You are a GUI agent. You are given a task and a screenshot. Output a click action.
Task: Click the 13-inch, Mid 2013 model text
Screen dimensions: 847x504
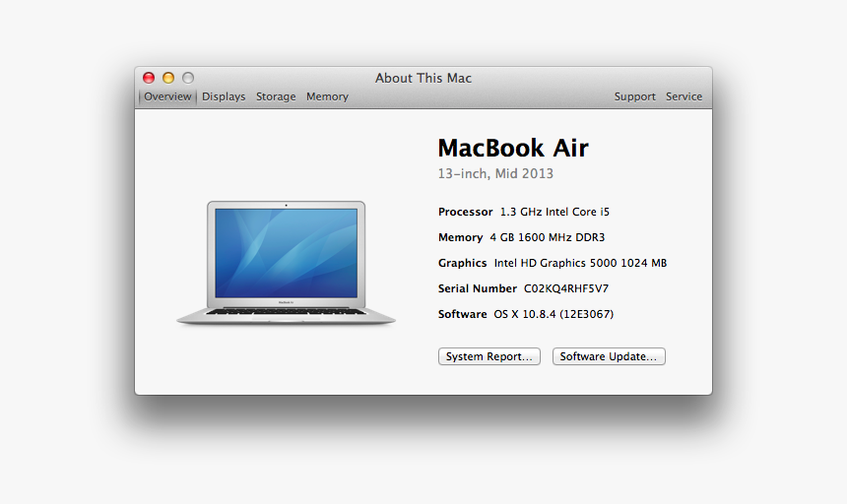(495, 173)
